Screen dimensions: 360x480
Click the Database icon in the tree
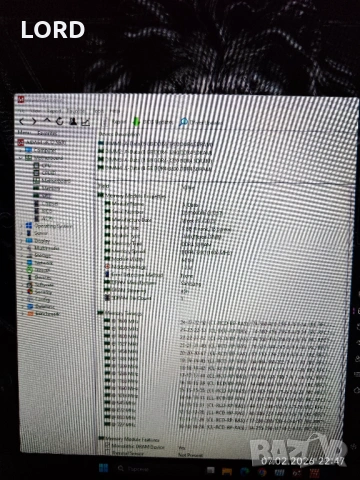coord(30,306)
